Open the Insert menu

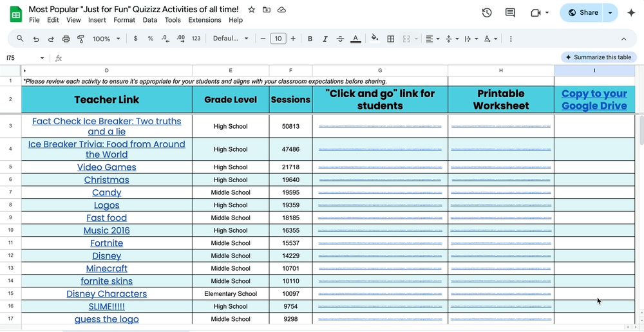(97, 20)
